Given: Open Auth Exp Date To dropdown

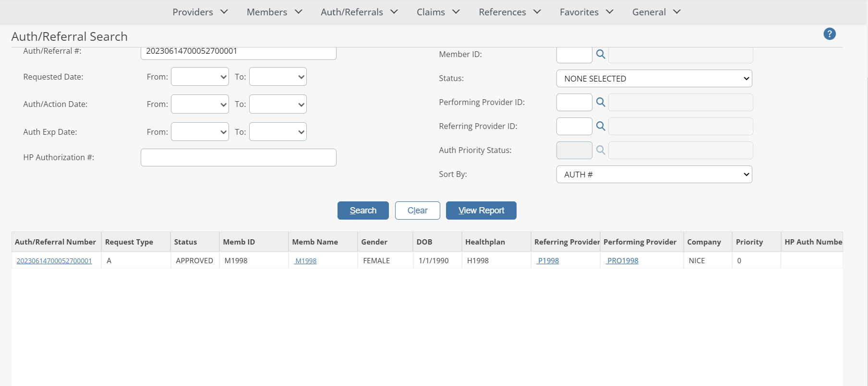Looking at the screenshot, I should (277, 132).
